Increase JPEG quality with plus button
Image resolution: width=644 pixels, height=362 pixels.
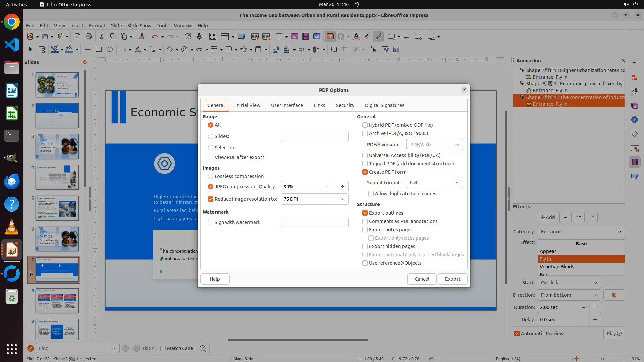[x=342, y=187]
